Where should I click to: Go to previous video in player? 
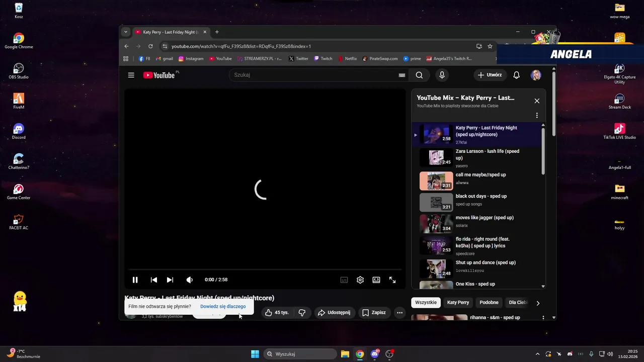coord(154,280)
